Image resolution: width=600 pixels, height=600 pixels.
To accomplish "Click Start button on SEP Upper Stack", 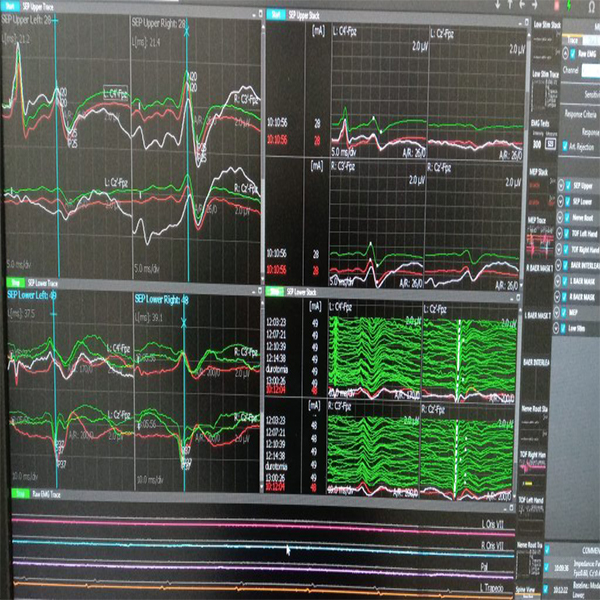I will 276,15.
